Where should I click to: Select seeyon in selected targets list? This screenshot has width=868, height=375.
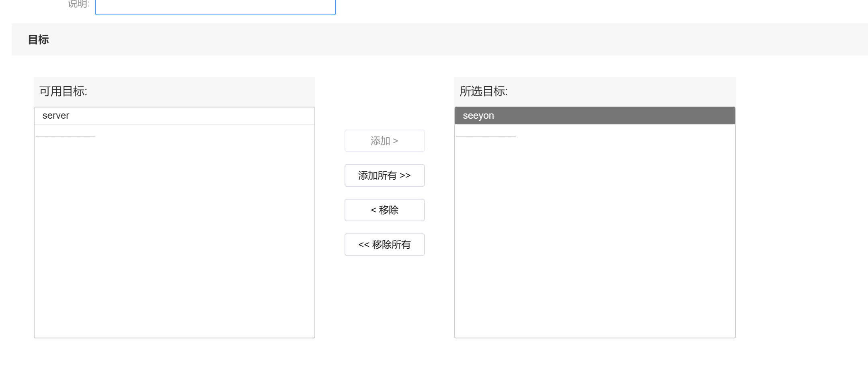[x=478, y=116]
